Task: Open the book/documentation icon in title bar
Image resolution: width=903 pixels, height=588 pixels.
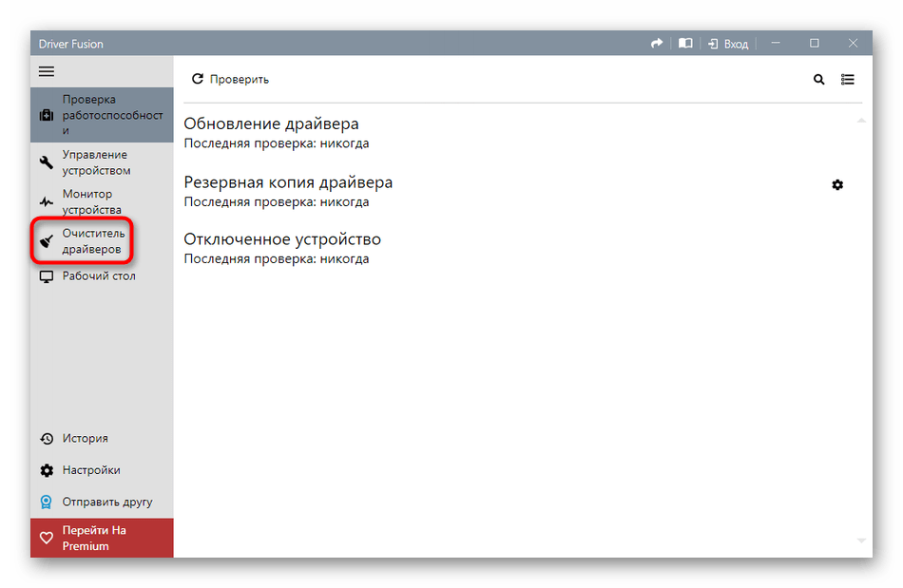Action: [x=685, y=43]
